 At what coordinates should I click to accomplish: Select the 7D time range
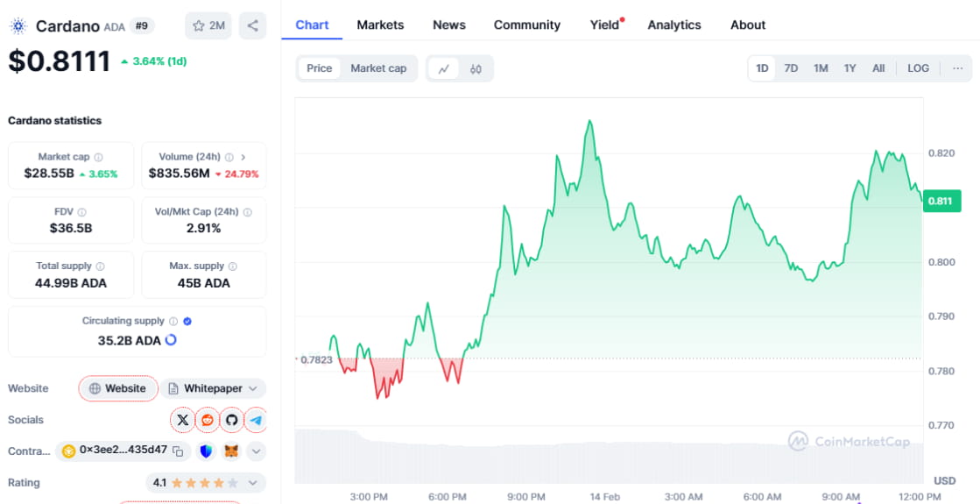[791, 68]
